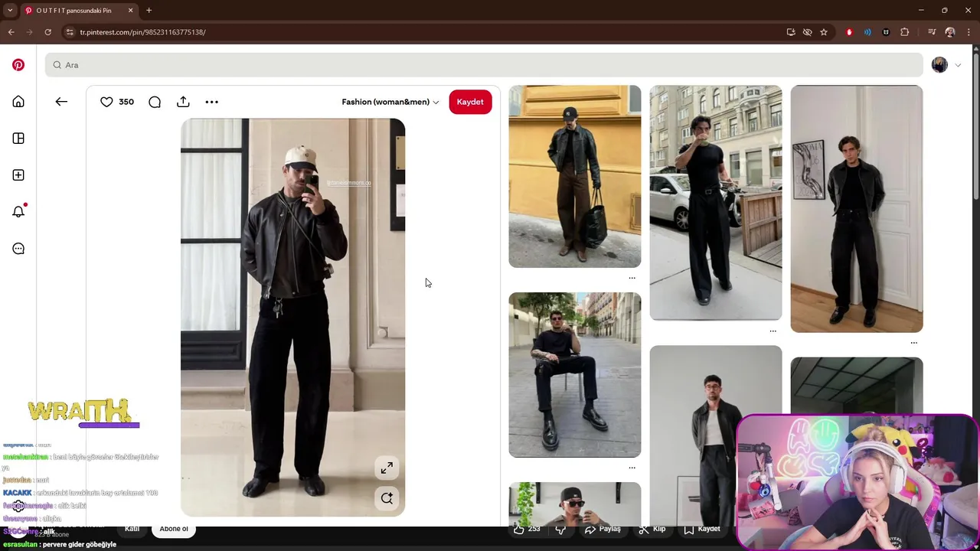Click the YouTube like button showing 253
This screenshot has width=980, height=551.
coord(527,529)
